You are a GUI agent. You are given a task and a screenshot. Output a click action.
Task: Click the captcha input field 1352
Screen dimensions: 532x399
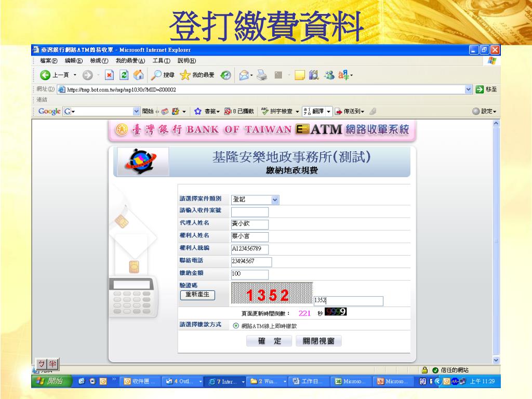tap(349, 301)
